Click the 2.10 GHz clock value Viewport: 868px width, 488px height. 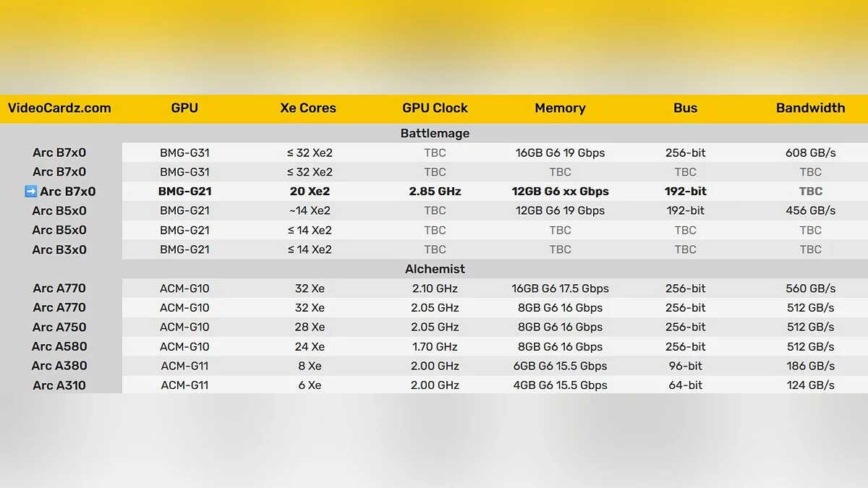click(435, 288)
